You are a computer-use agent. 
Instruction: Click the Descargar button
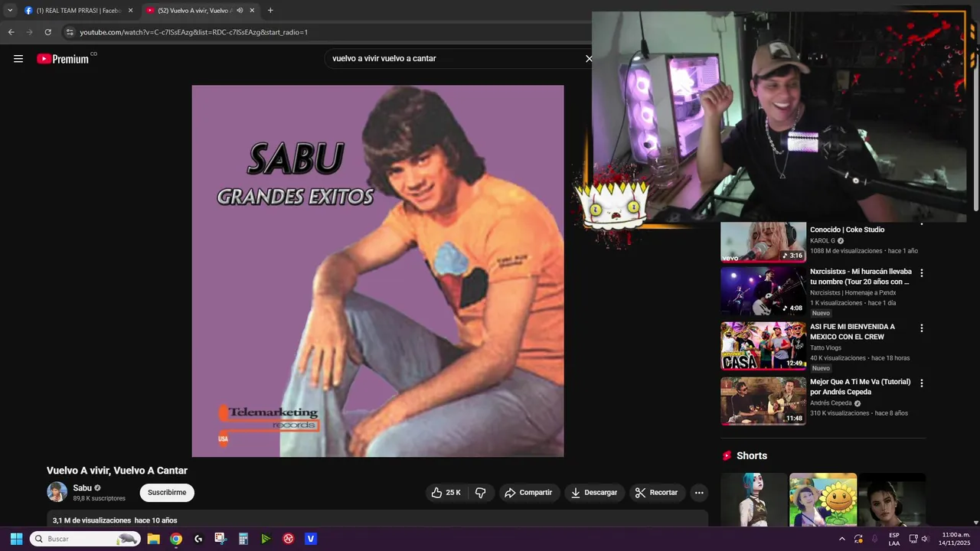click(x=594, y=493)
